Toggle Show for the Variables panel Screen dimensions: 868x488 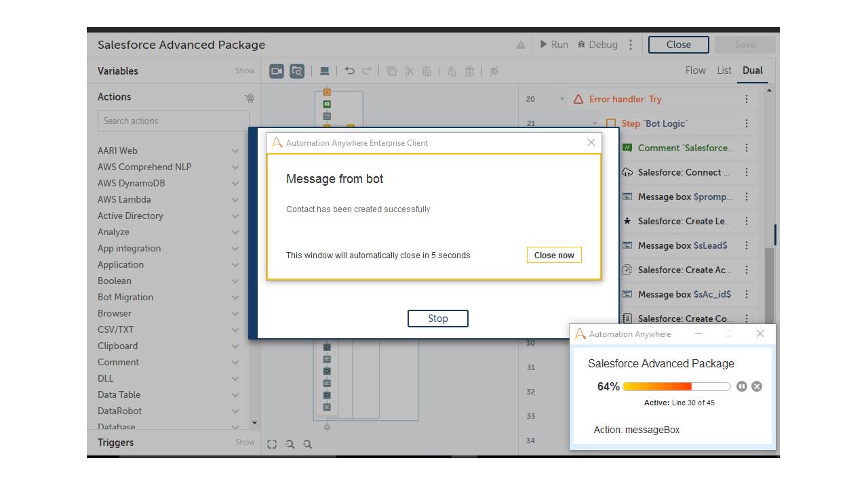(x=245, y=70)
